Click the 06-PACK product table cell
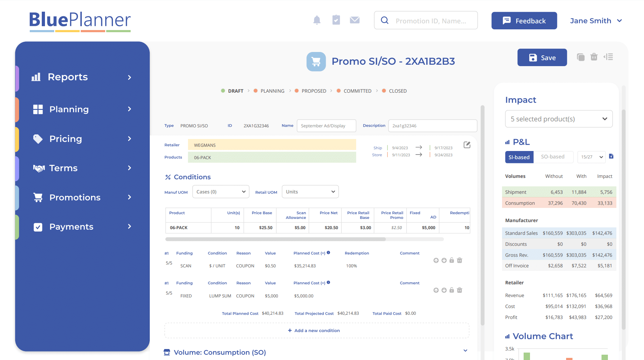Viewport: 644px width, 360px height. click(x=188, y=228)
